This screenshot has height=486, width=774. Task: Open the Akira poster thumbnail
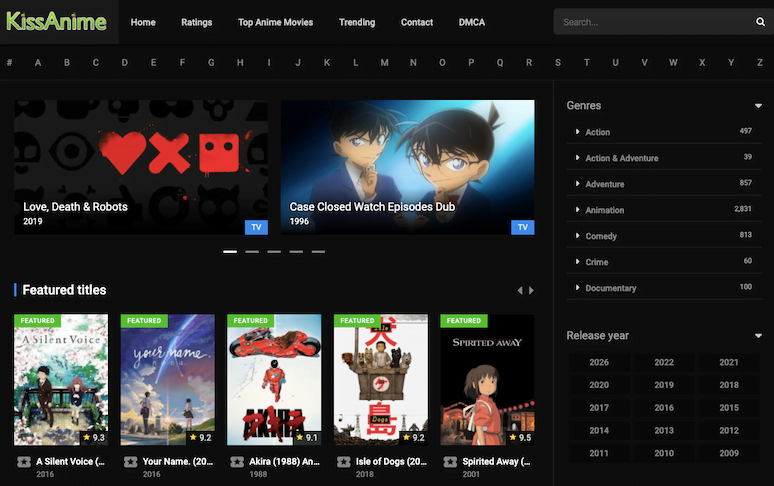pos(274,380)
